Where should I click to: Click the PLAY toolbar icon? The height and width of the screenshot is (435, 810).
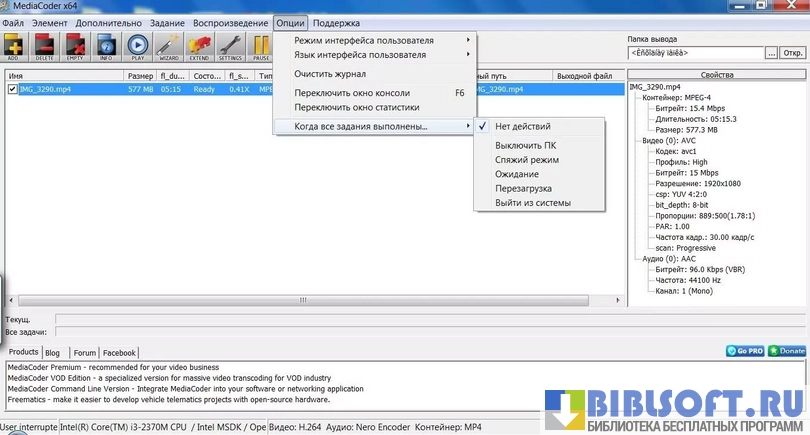click(x=137, y=46)
